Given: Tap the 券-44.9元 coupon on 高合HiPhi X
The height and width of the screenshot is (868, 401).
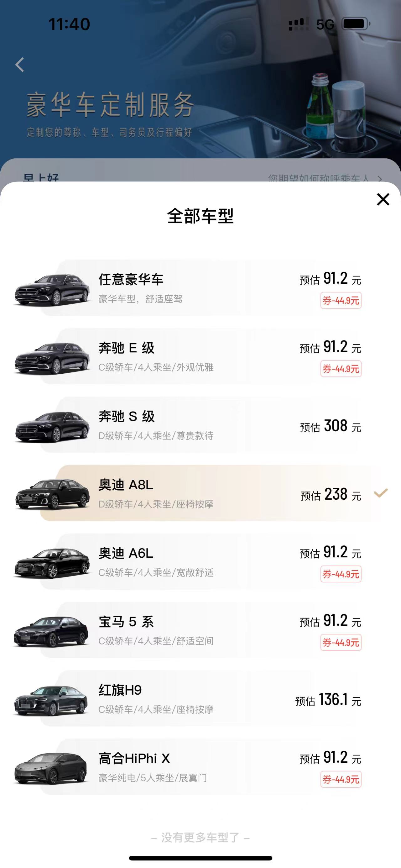Looking at the screenshot, I should (341, 779).
